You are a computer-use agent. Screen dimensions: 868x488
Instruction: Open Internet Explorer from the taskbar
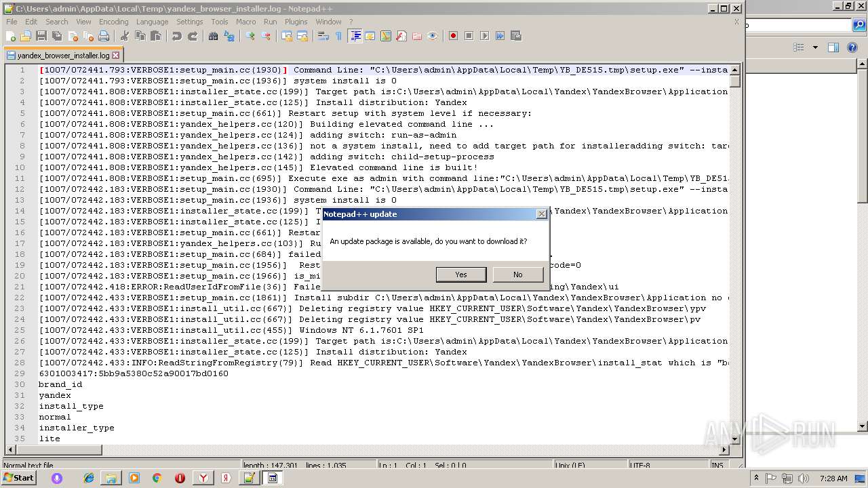coord(89,478)
